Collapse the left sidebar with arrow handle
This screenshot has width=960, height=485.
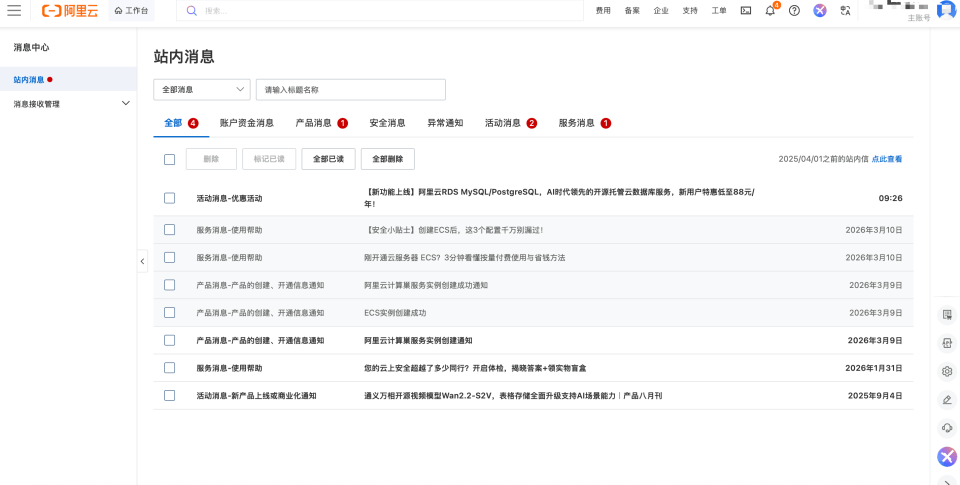click(x=142, y=261)
